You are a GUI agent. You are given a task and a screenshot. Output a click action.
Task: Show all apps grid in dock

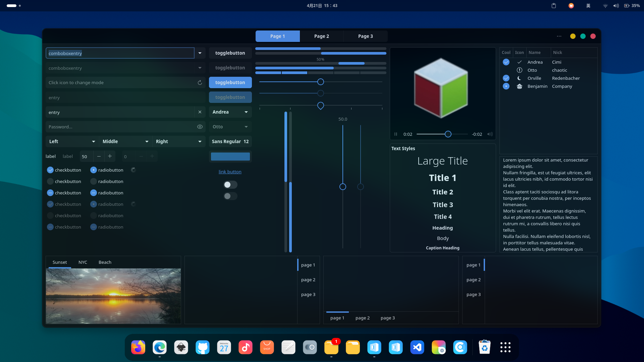pyautogui.click(x=505, y=347)
